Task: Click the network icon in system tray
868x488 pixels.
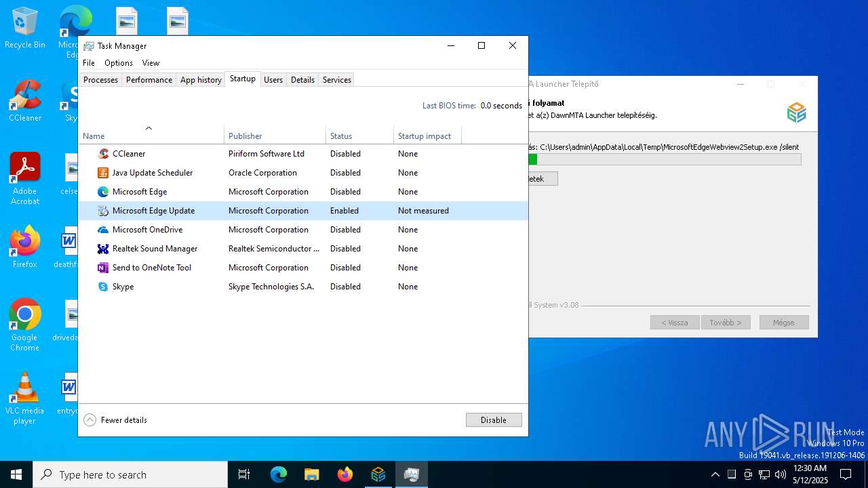Action: tap(764, 474)
